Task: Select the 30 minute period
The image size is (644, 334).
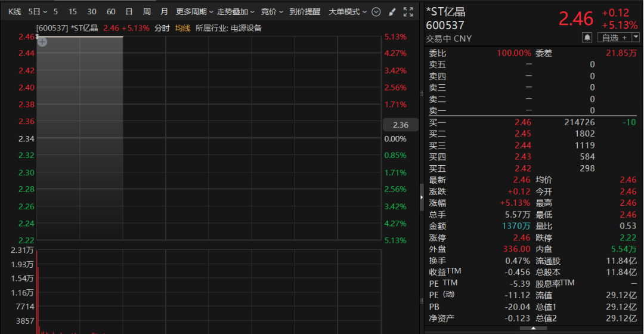Action: [x=92, y=12]
